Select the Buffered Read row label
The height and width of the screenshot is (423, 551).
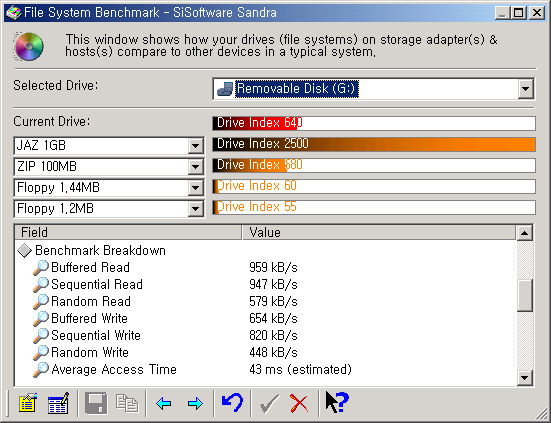[90, 268]
